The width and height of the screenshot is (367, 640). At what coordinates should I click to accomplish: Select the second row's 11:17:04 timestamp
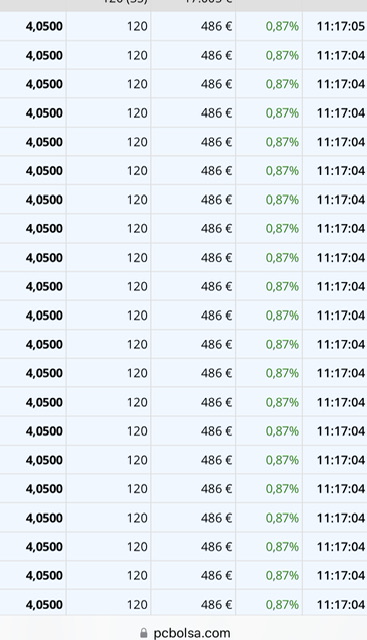click(x=340, y=55)
